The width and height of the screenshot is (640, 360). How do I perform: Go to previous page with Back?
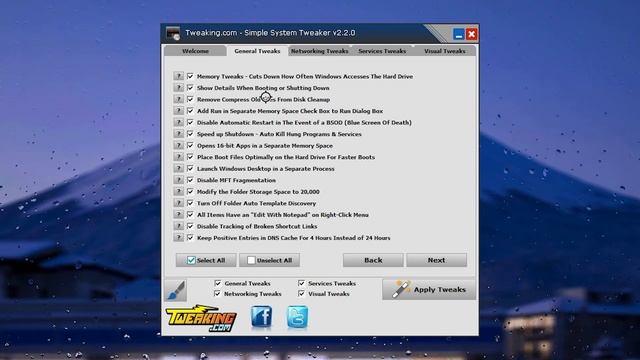(373, 260)
